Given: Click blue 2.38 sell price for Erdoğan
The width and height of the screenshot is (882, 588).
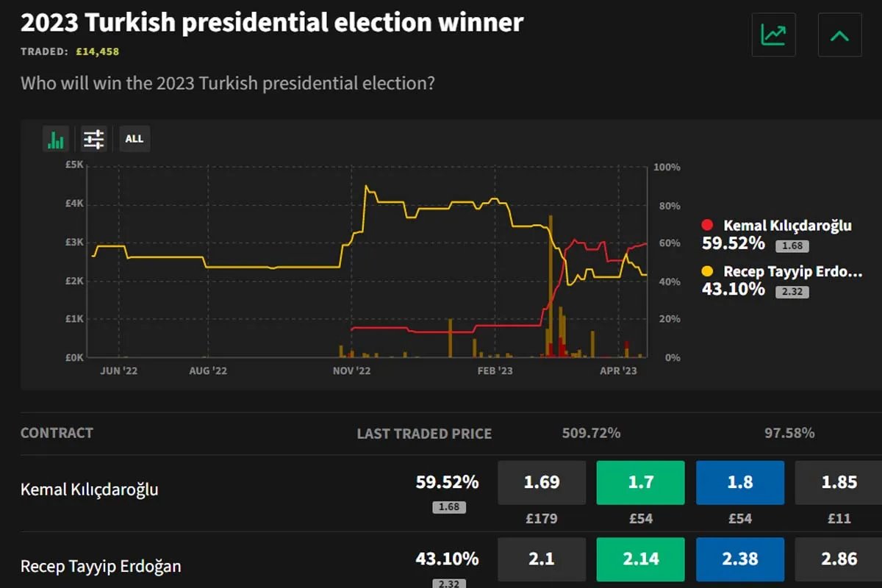Looking at the screenshot, I should [739, 559].
